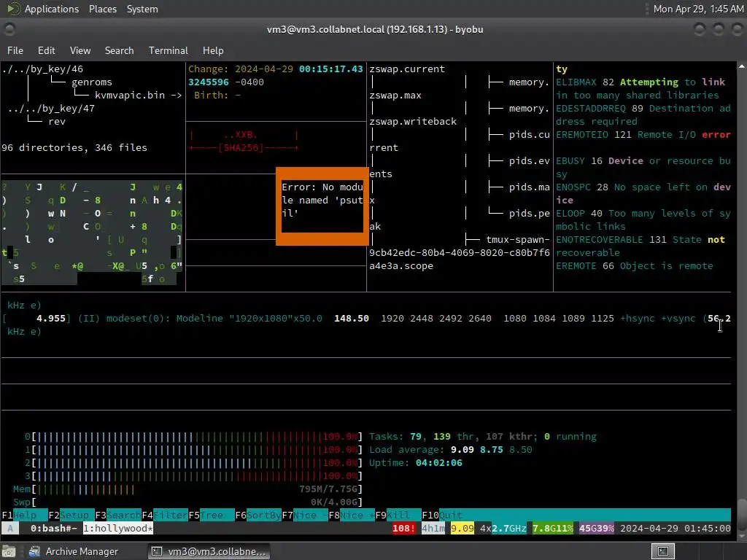
Task: Click F10 Quit in htop footer
Action: (x=442, y=516)
